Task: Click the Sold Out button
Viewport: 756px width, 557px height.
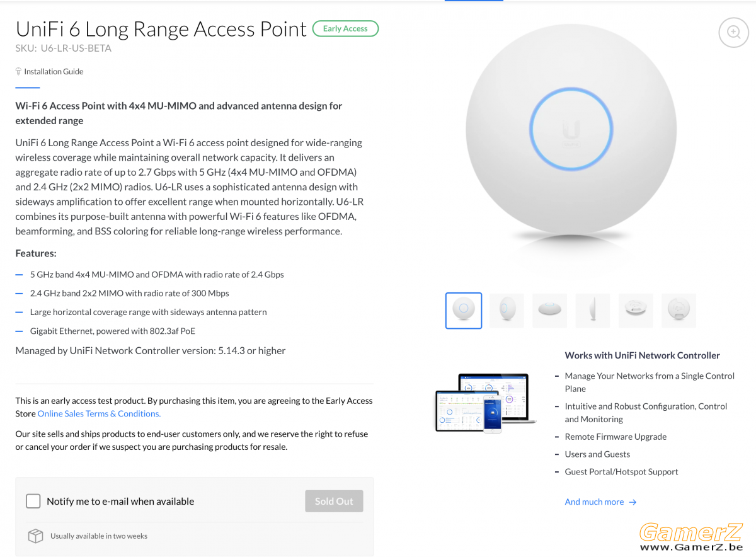Action: [x=334, y=501]
